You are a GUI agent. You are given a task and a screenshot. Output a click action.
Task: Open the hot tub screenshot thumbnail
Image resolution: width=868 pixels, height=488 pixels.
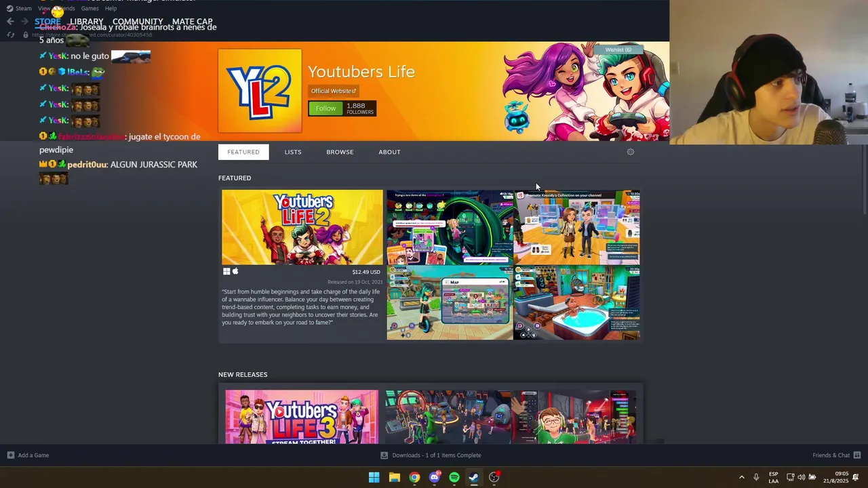coord(576,302)
